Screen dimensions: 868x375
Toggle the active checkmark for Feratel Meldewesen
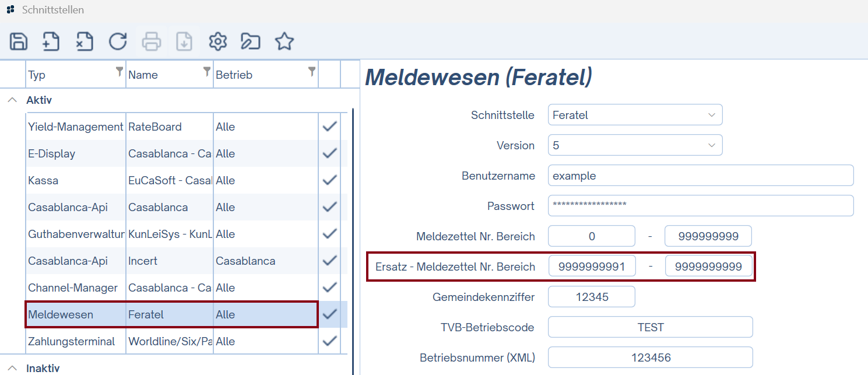point(329,314)
